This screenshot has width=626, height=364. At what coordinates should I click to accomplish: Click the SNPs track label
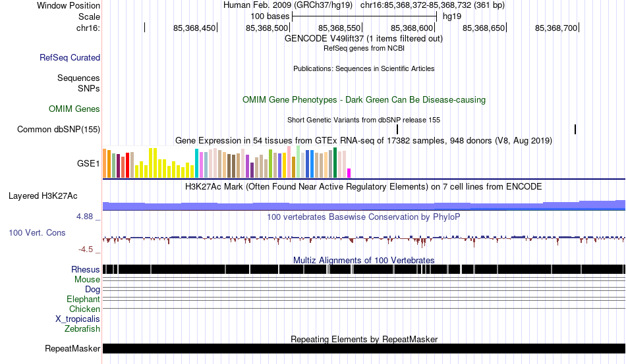point(89,88)
